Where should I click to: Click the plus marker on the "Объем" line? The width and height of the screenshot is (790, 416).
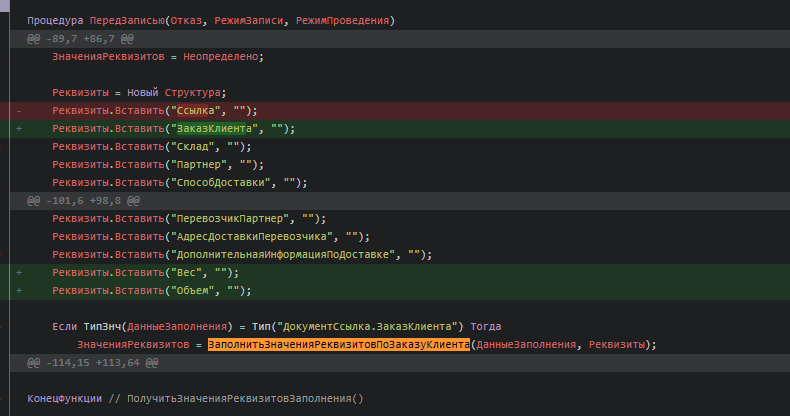19,291
